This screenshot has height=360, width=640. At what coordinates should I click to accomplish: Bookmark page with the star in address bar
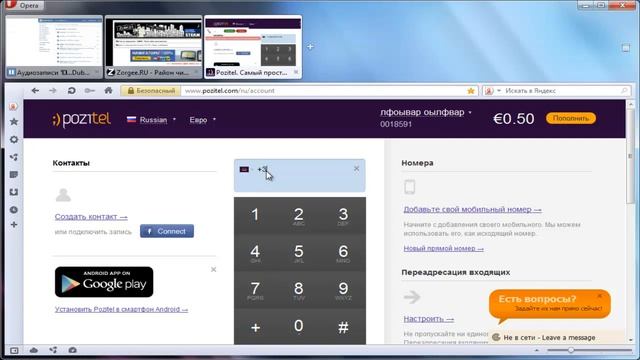click(x=471, y=91)
